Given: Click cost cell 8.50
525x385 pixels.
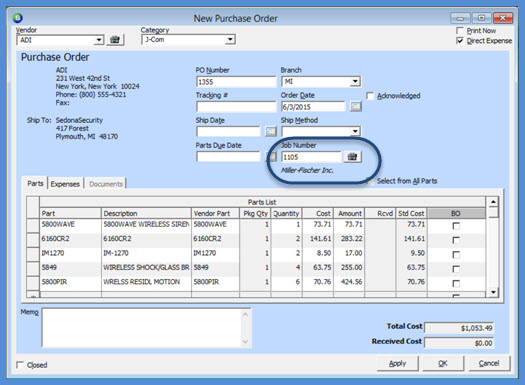Looking at the screenshot, I should (318, 253).
